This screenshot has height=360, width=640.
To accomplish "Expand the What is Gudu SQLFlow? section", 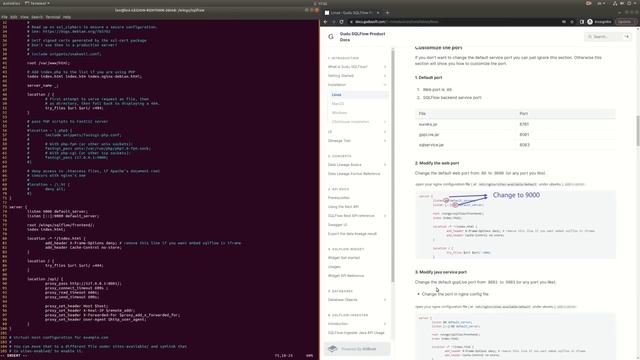I will [384, 67].
